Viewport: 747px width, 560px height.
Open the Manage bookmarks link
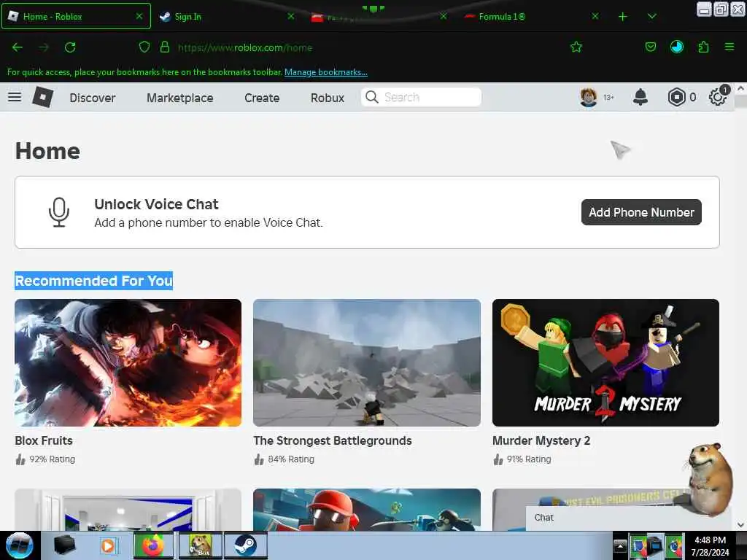326,72
